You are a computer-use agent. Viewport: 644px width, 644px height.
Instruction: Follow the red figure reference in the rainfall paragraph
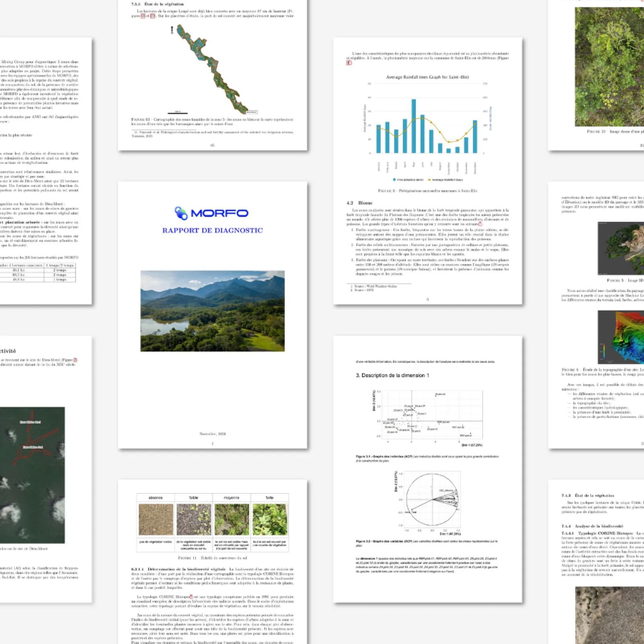349,63
